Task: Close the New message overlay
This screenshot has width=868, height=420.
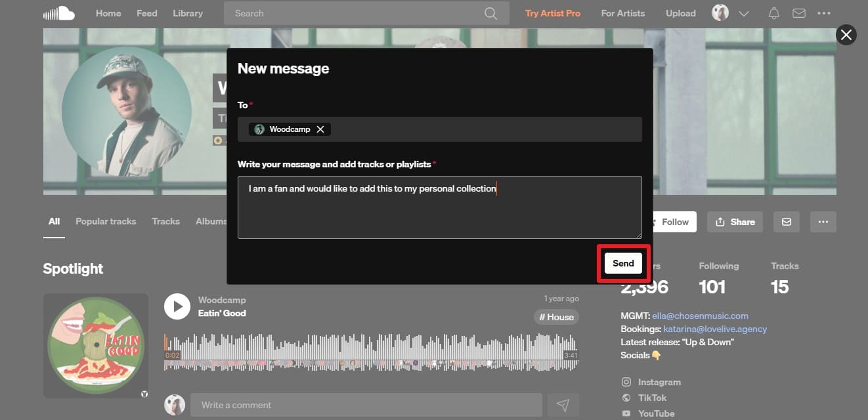Action: (846, 35)
